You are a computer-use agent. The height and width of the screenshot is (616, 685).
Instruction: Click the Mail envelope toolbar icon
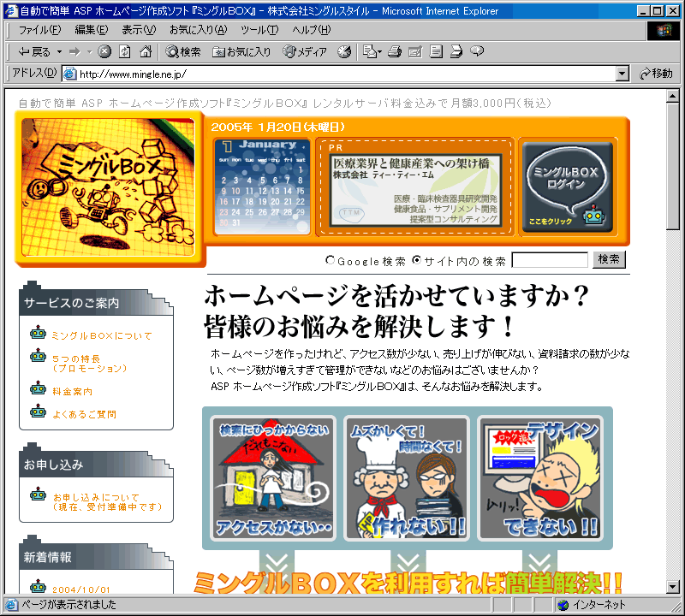pyautogui.click(x=372, y=51)
